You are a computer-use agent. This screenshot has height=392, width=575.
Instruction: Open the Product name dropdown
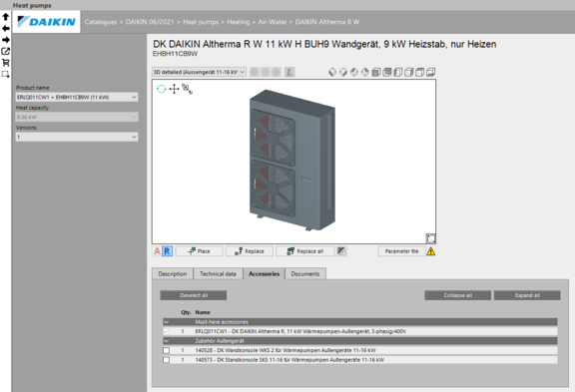coord(77,97)
